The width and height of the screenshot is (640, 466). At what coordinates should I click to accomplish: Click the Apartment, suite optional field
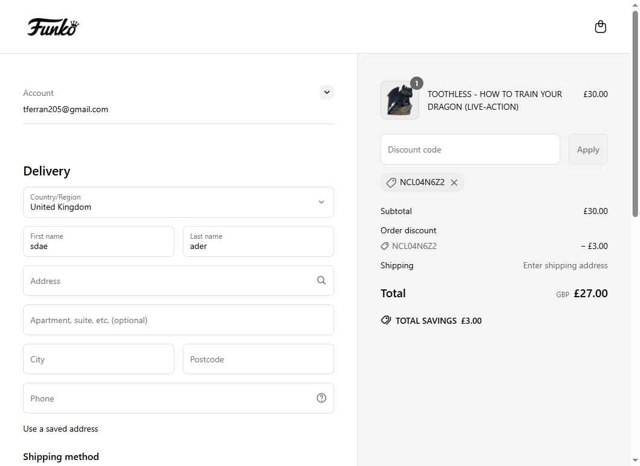tap(178, 320)
